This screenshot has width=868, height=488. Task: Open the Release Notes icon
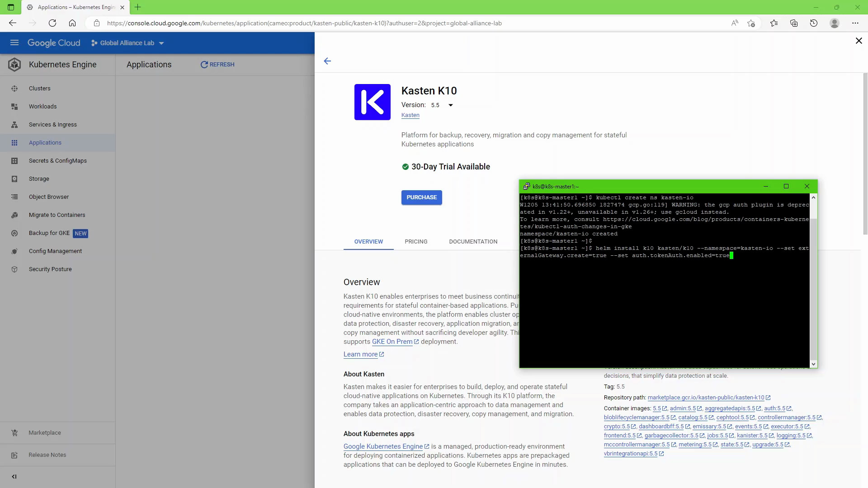14,455
